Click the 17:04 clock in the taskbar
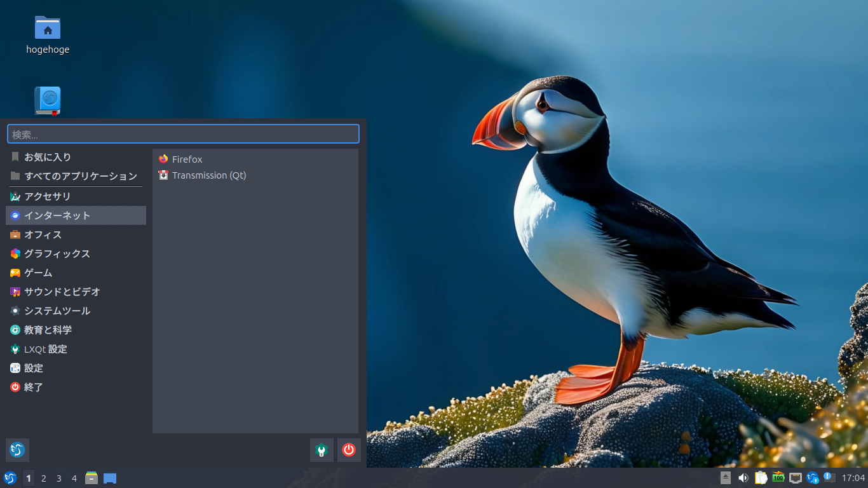 (x=854, y=477)
